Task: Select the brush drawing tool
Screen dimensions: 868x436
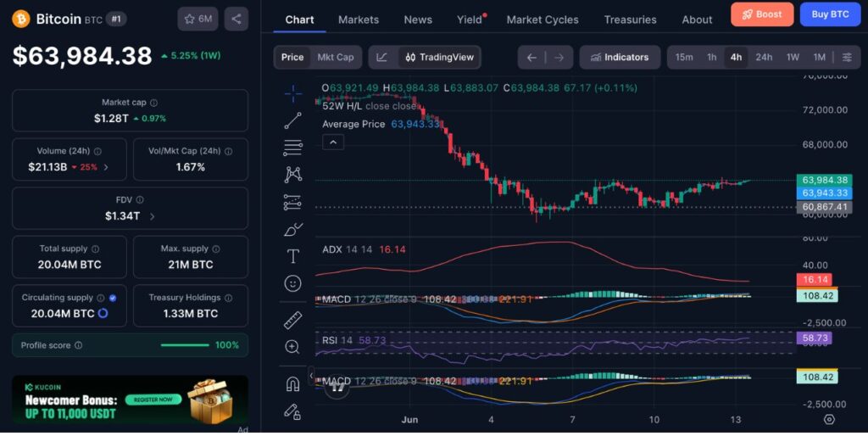Action: click(292, 229)
